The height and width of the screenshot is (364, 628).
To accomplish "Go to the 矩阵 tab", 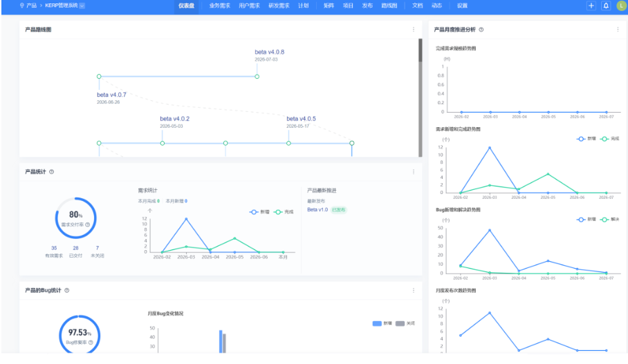I will [x=329, y=6].
